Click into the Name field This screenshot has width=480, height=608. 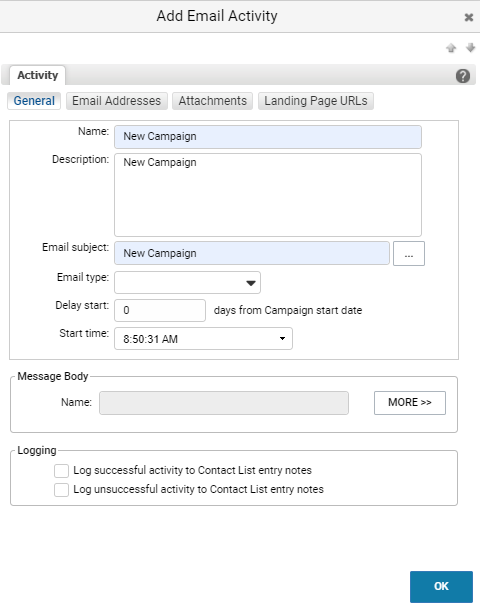(268, 136)
